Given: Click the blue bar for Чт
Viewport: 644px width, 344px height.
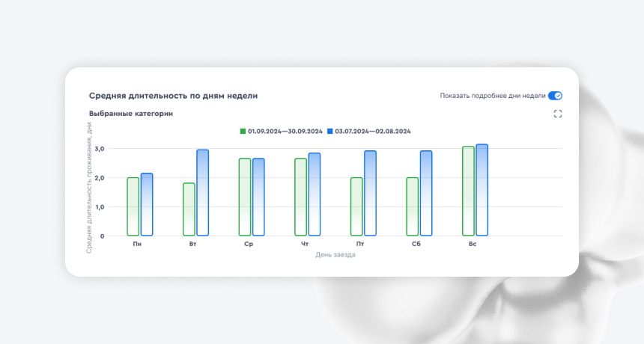Looking at the screenshot, I should (x=315, y=194).
